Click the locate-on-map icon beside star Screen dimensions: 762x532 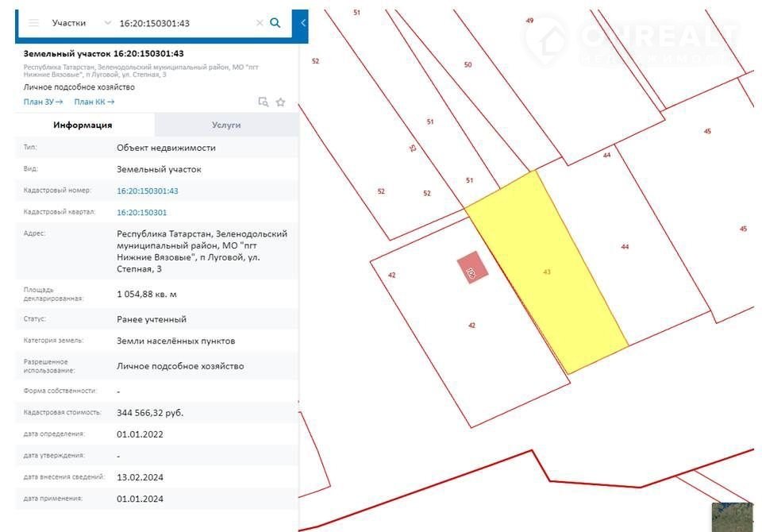click(x=264, y=102)
